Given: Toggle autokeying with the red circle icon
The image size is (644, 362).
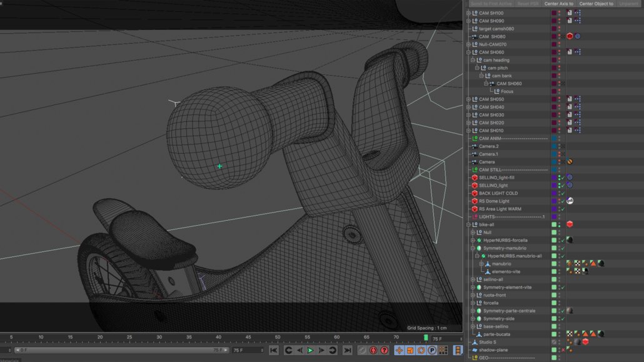Looking at the screenshot, I should tap(373, 350).
